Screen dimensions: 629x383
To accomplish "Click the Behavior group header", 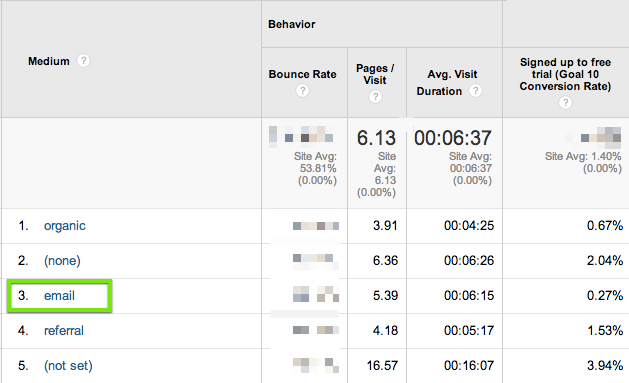I will [x=292, y=24].
